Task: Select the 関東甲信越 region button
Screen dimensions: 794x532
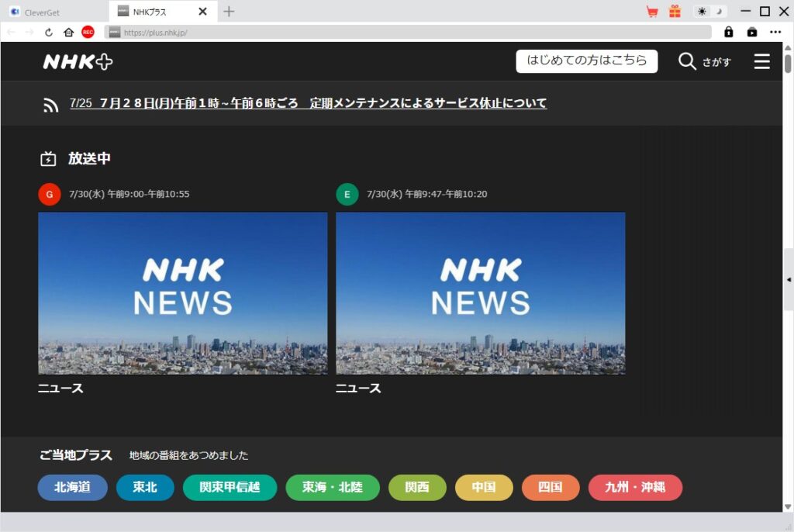Action: 230,488
